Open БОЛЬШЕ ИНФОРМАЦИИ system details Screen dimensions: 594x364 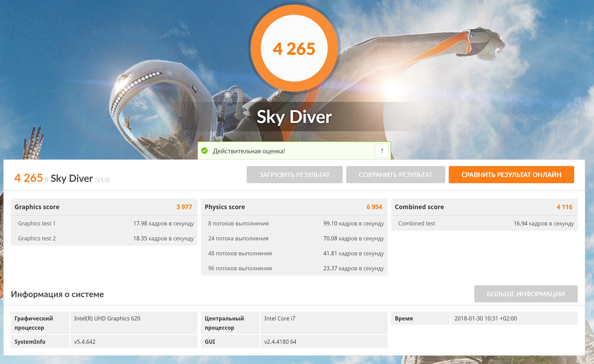pos(526,294)
